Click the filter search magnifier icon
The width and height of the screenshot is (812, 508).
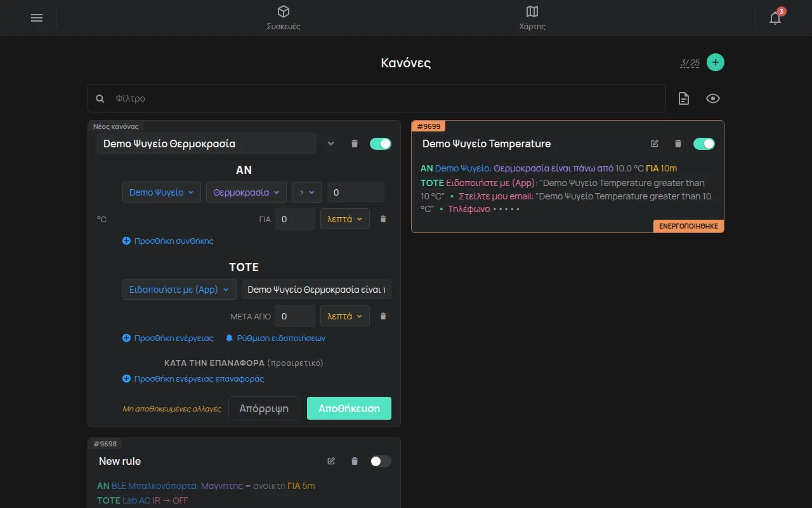click(100, 98)
